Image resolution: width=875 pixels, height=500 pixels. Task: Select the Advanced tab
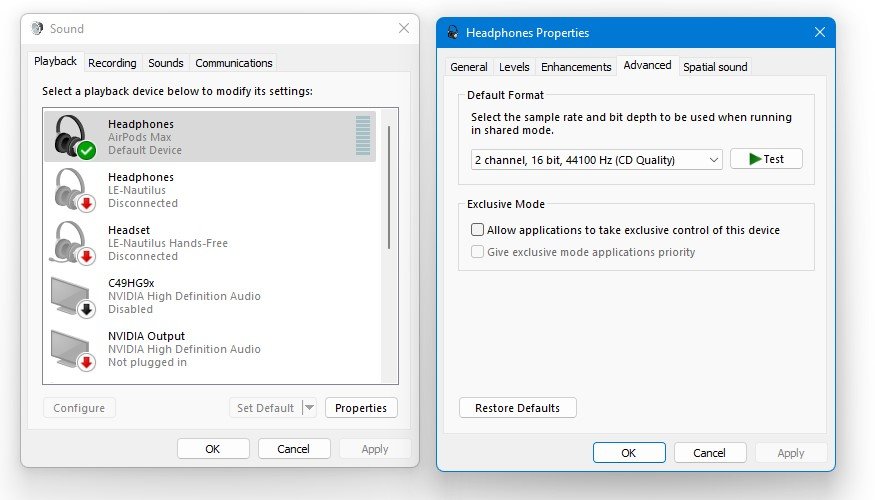click(x=647, y=65)
